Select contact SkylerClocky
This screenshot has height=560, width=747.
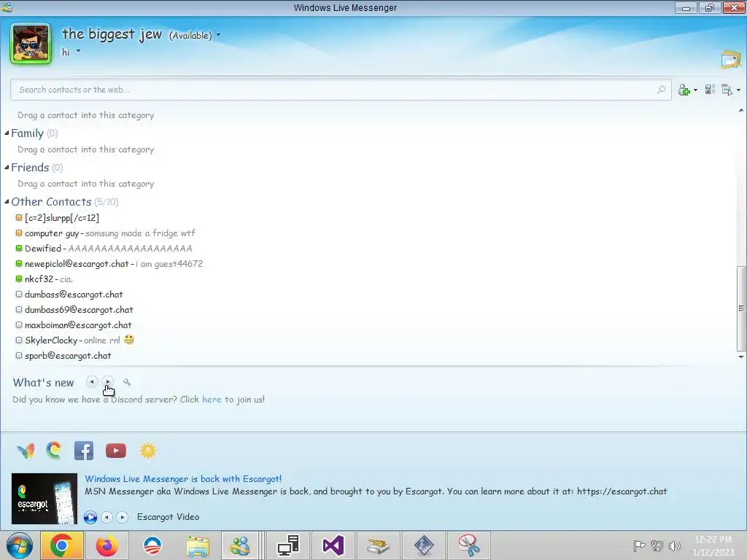coord(51,340)
